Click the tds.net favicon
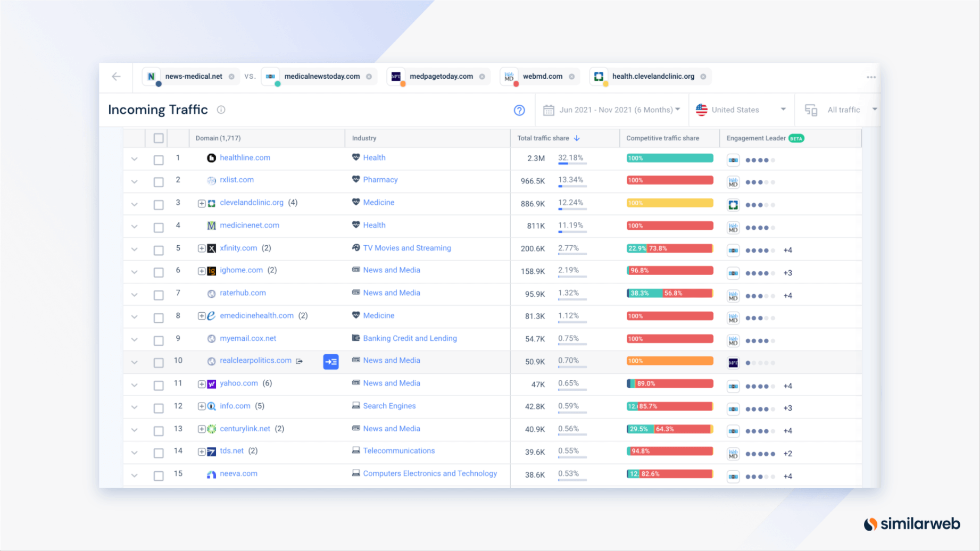This screenshot has width=980, height=551. (x=211, y=452)
